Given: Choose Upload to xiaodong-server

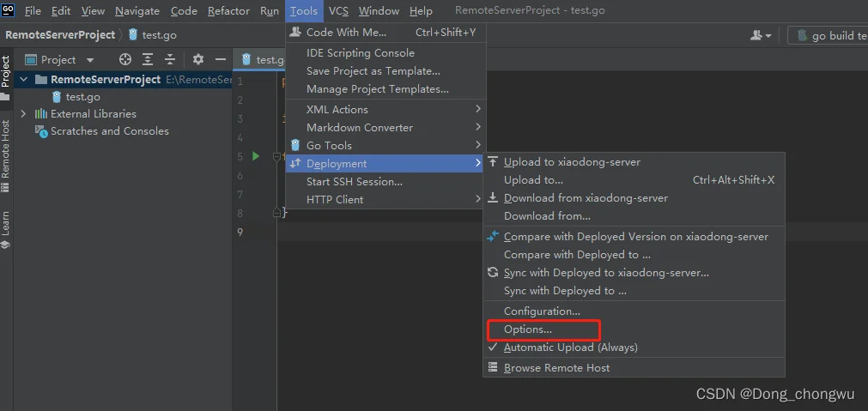Looking at the screenshot, I should (572, 161).
